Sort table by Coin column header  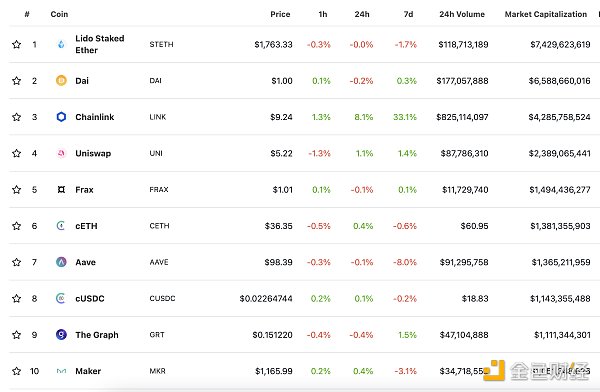coord(59,14)
